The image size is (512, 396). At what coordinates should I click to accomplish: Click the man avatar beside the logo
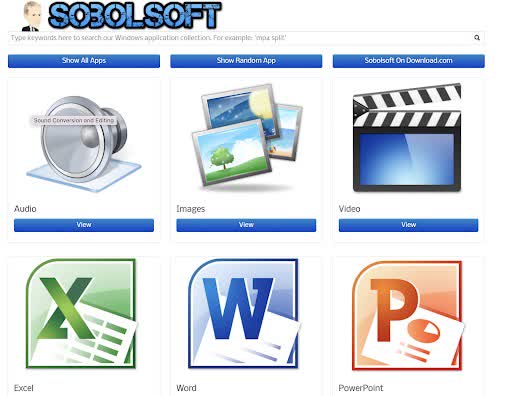(x=32, y=16)
